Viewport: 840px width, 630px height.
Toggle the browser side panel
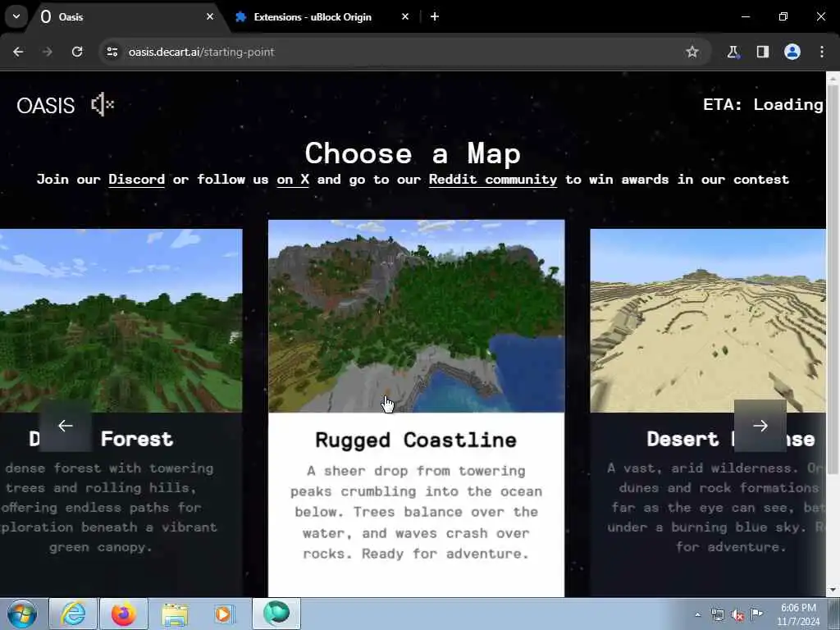coord(763,52)
